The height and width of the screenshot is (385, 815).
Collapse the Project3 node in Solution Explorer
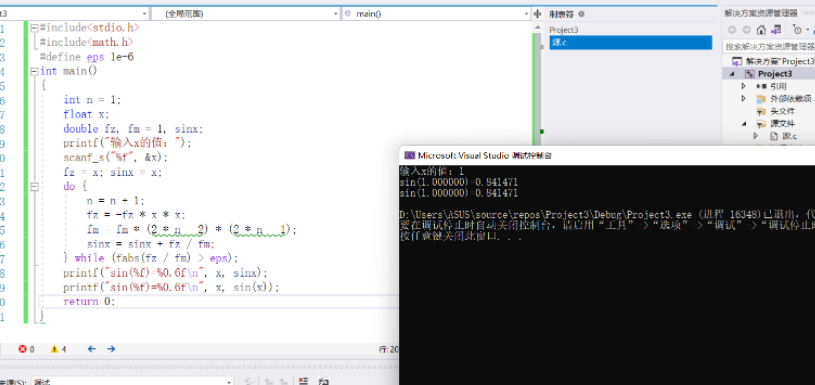732,74
